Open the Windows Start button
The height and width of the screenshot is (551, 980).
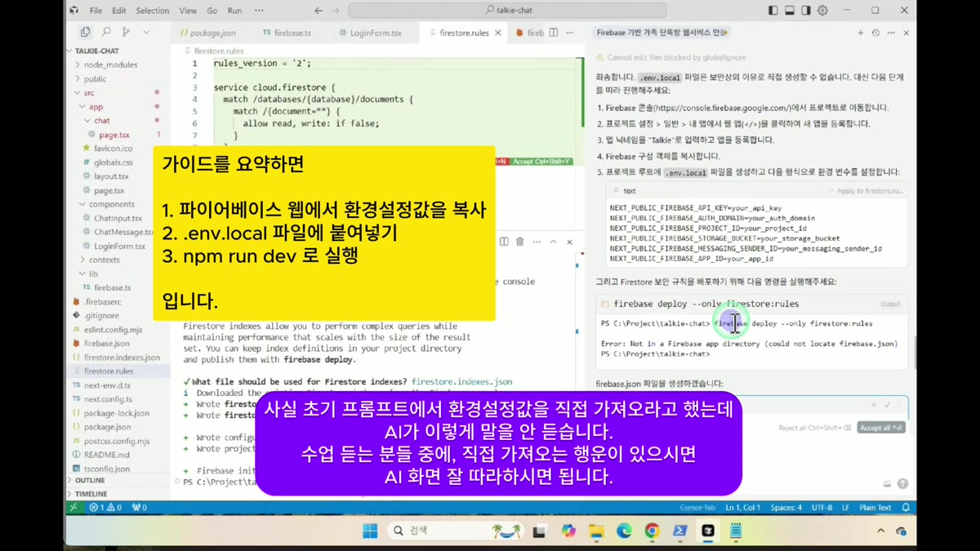370,531
